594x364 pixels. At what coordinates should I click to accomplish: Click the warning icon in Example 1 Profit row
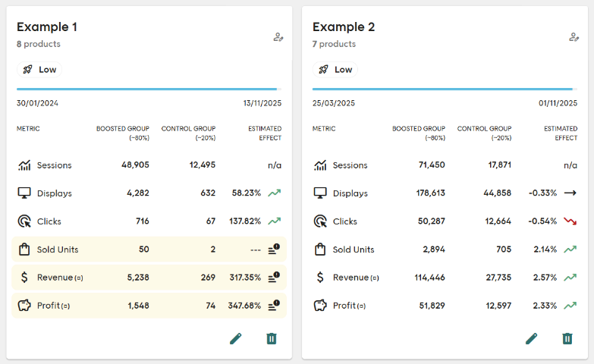(275, 306)
